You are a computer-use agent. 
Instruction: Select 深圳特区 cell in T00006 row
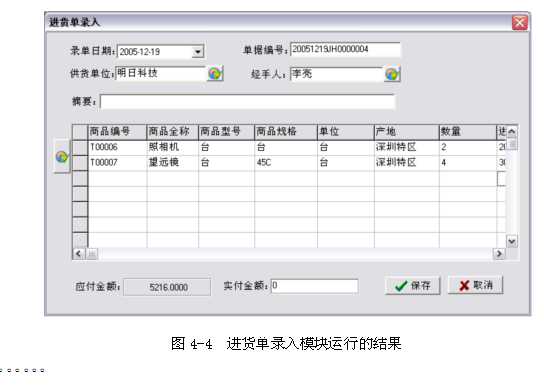[x=407, y=147]
